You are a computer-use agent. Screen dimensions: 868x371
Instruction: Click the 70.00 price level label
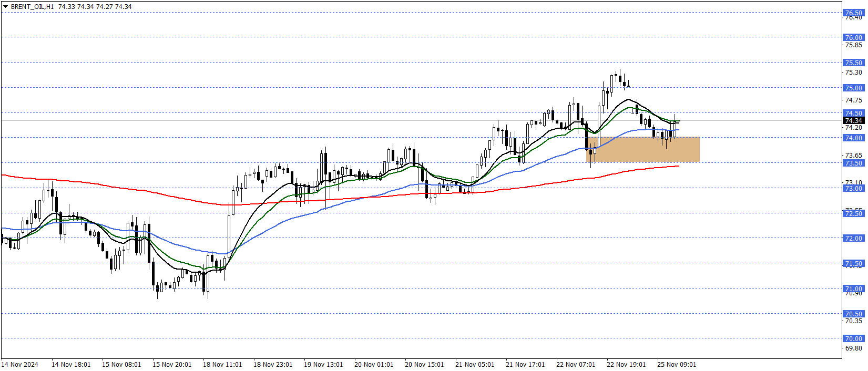[x=853, y=338]
